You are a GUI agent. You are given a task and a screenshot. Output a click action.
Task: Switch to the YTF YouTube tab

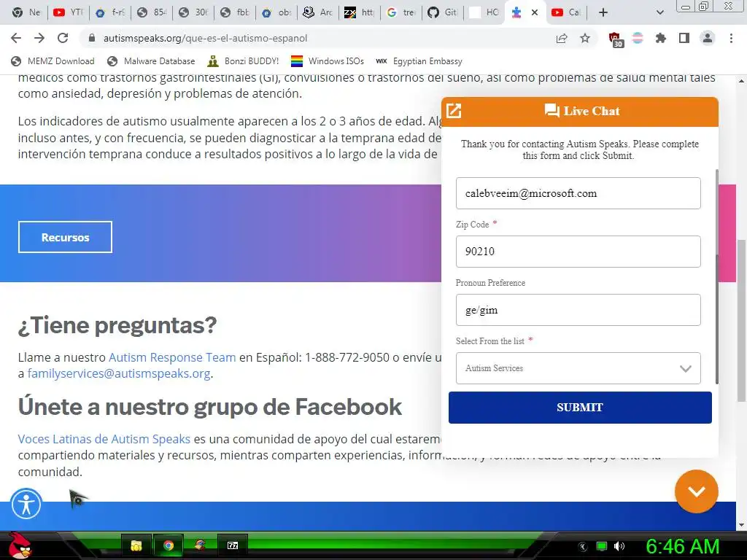[x=68, y=12]
